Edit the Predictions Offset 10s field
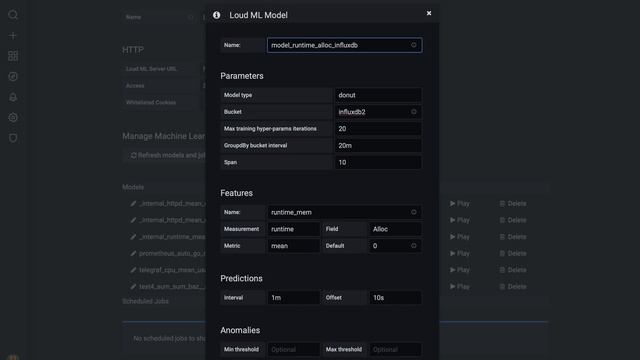Screen dimensions: 640x360 [395, 298]
